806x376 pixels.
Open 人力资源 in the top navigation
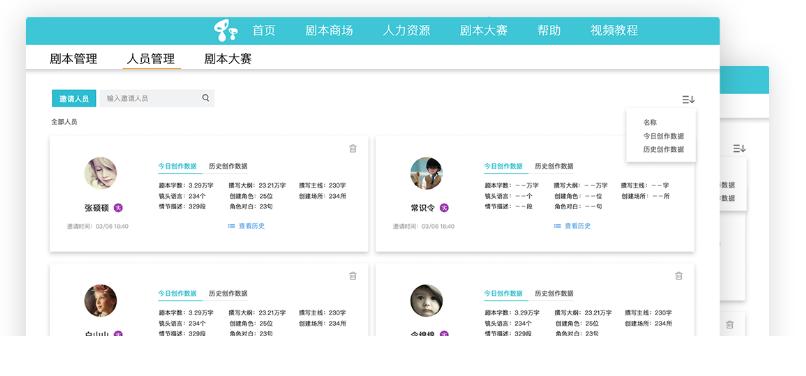click(x=406, y=30)
